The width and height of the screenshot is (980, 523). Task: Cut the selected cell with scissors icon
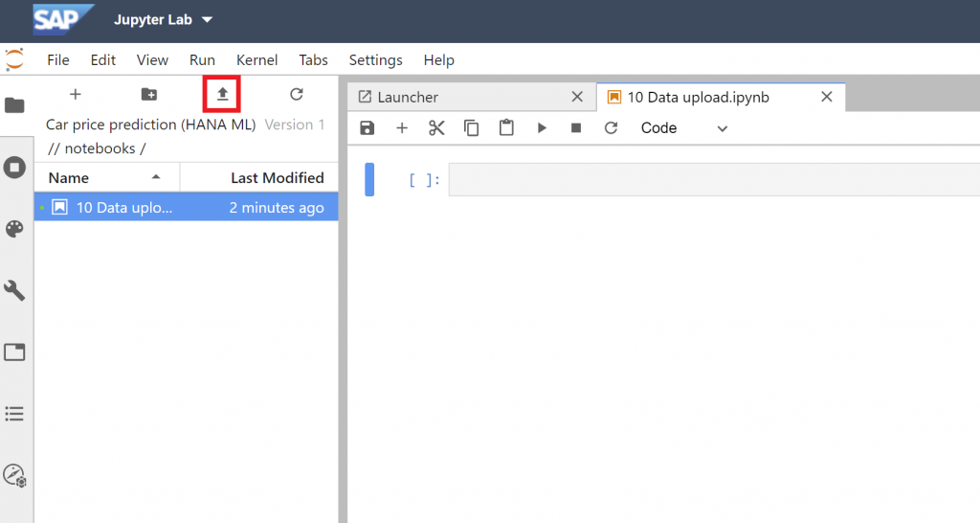coord(436,128)
